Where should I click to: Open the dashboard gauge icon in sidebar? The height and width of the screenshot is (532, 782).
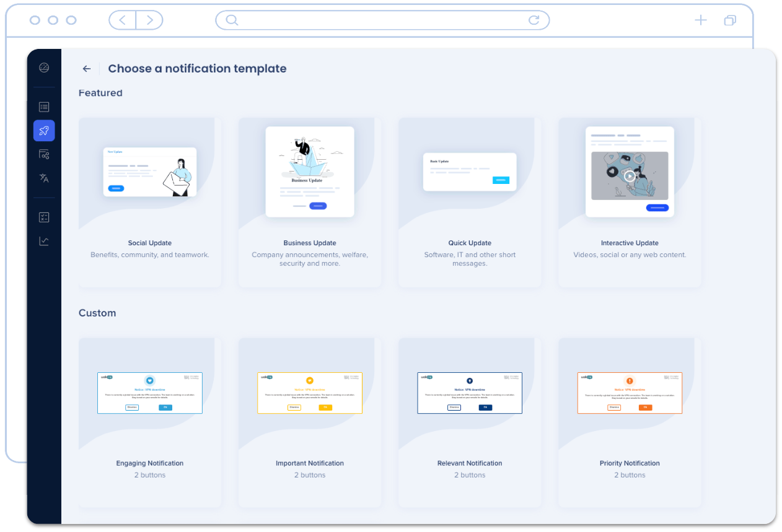coord(44,68)
